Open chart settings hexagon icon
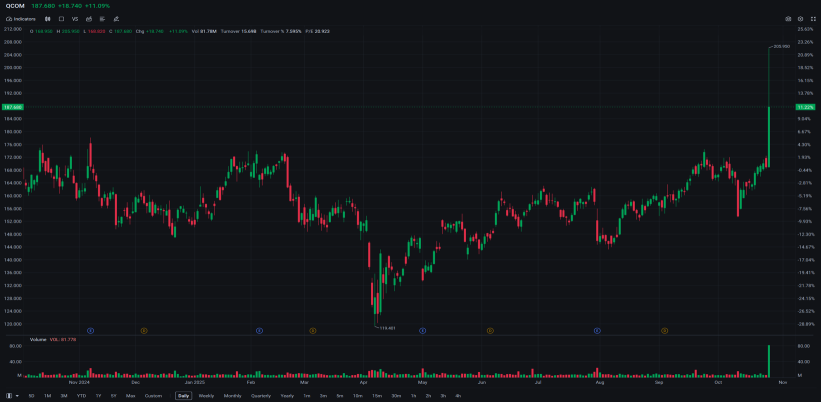The height and width of the screenshot is (402, 821). click(801, 19)
